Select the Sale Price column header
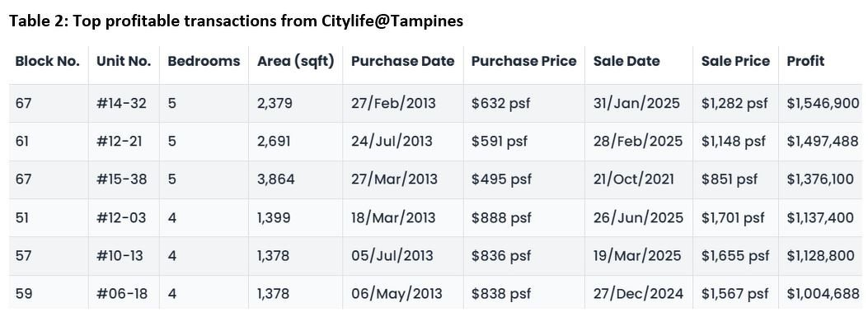The height and width of the screenshot is (312, 868). [x=735, y=62]
